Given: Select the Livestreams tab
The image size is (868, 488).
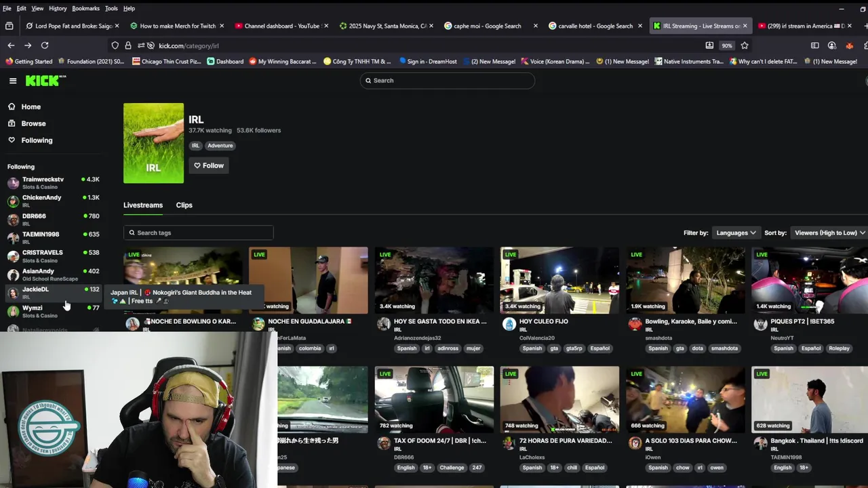Looking at the screenshot, I should coord(143,205).
